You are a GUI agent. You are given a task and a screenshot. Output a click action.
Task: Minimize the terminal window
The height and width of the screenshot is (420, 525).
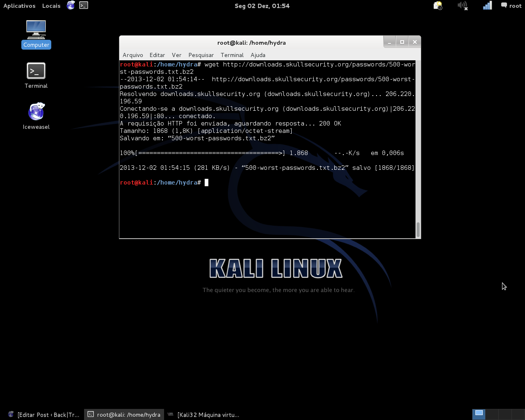click(x=389, y=42)
